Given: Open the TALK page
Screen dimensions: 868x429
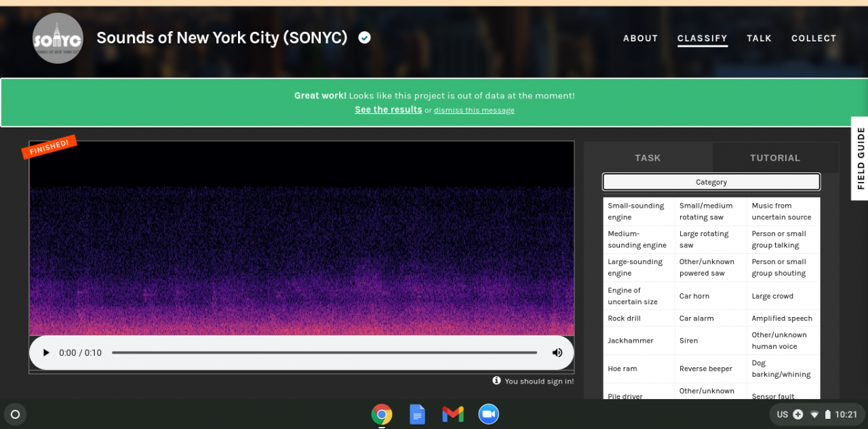Looking at the screenshot, I should click(759, 39).
